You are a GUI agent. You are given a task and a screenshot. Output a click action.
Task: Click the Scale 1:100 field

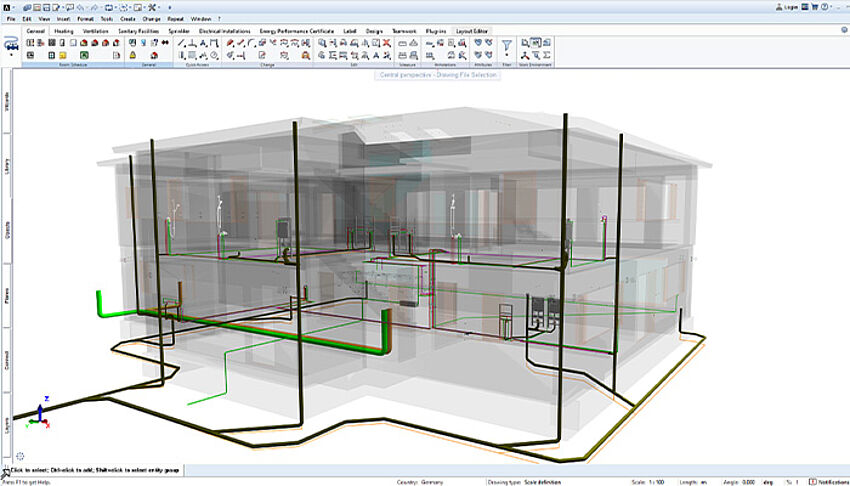coord(648,481)
